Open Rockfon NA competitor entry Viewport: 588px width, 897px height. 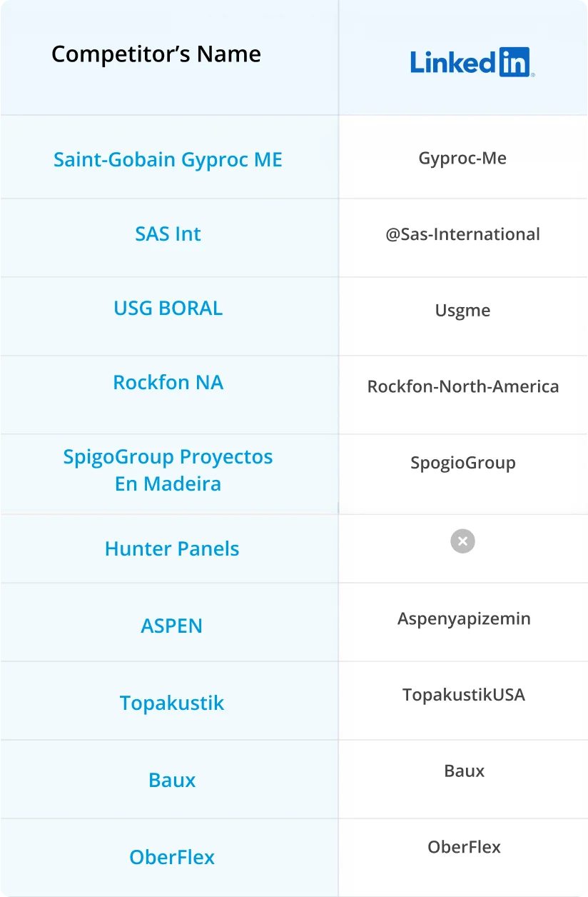pyautogui.click(x=168, y=382)
